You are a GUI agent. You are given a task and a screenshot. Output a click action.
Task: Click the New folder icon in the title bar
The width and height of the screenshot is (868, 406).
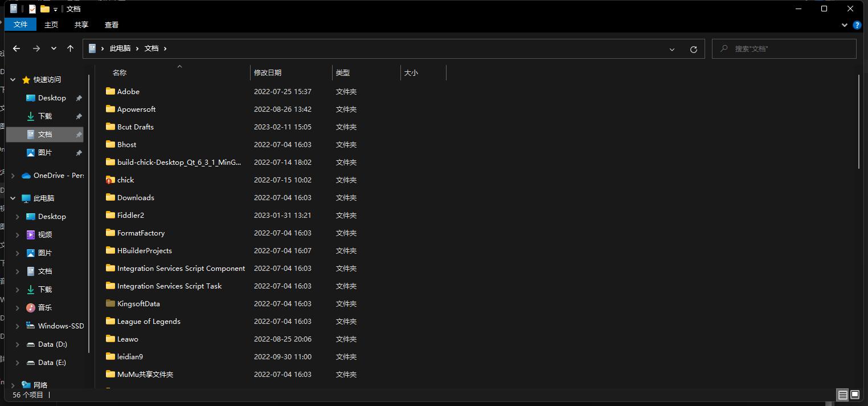tap(44, 9)
